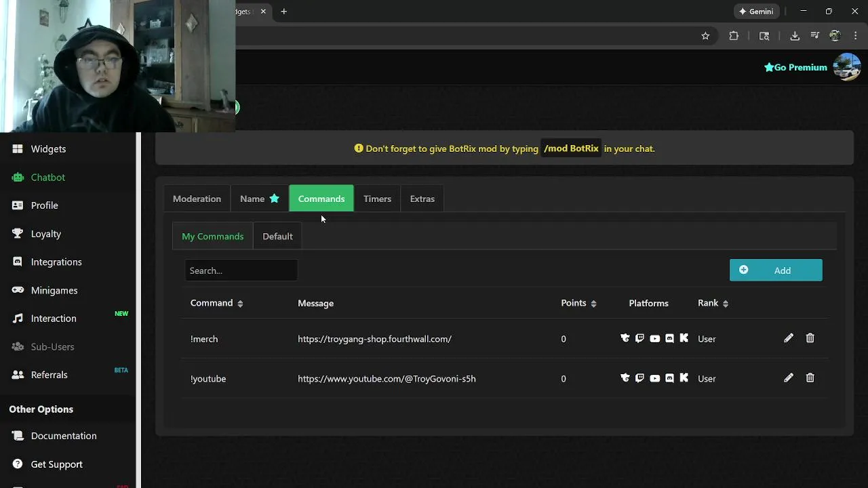
Task: Click the dragon-shaped platform icon for !youtube
Action: click(x=625, y=378)
